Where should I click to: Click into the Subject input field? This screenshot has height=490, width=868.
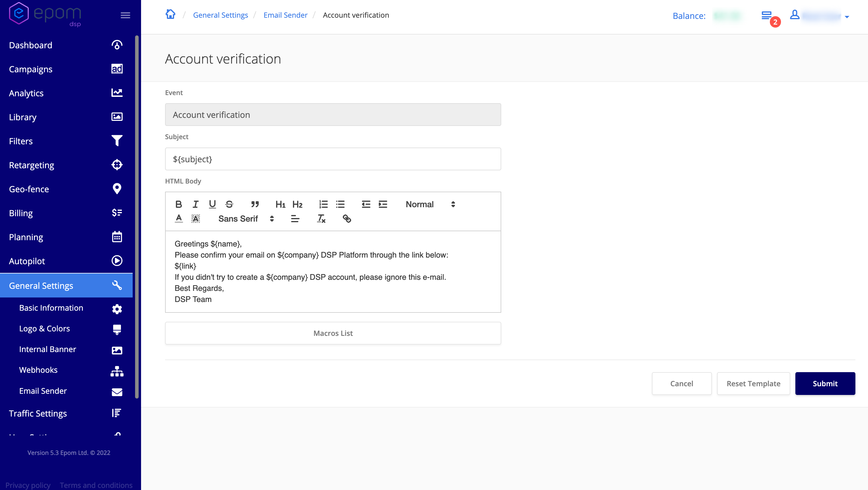[333, 159]
